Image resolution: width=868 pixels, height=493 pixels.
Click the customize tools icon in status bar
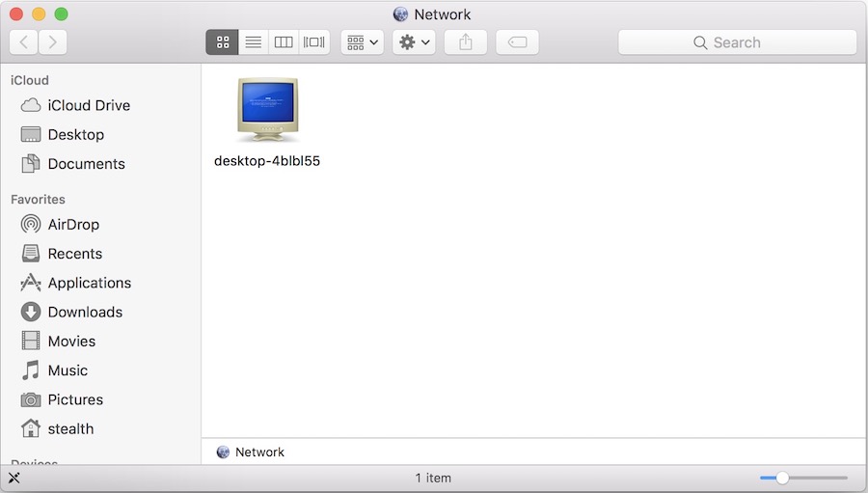[x=14, y=478]
